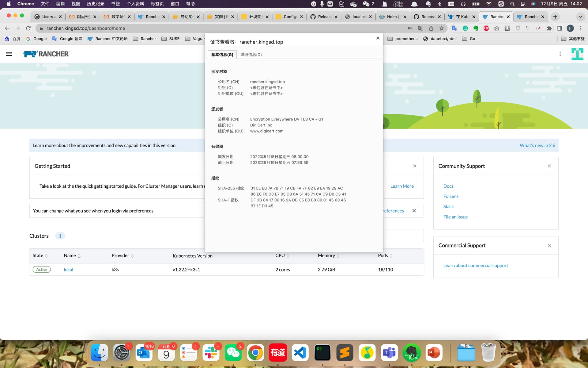Image resolution: width=588 pixels, height=368 pixels.
Task: Sort clusters by Name column
Action: point(72,256)
